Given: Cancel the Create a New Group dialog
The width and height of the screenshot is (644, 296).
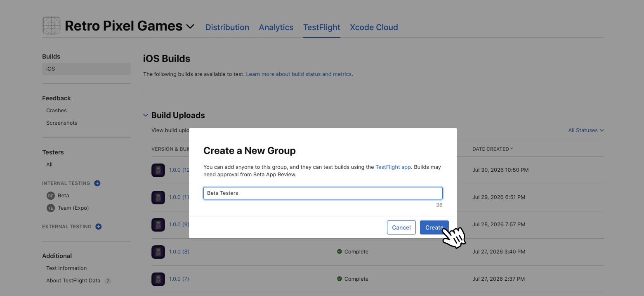Looking at the screenshot, I should pyautogui.click(x=401, y=227).
